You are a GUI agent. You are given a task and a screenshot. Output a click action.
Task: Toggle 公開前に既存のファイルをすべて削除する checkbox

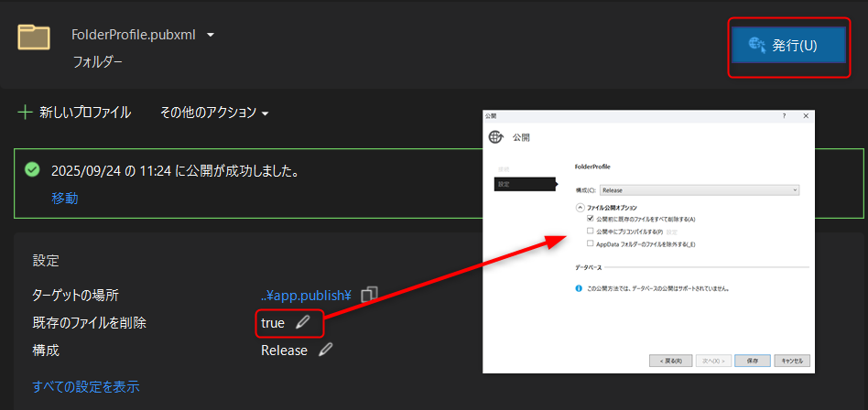tap(591, 220)
